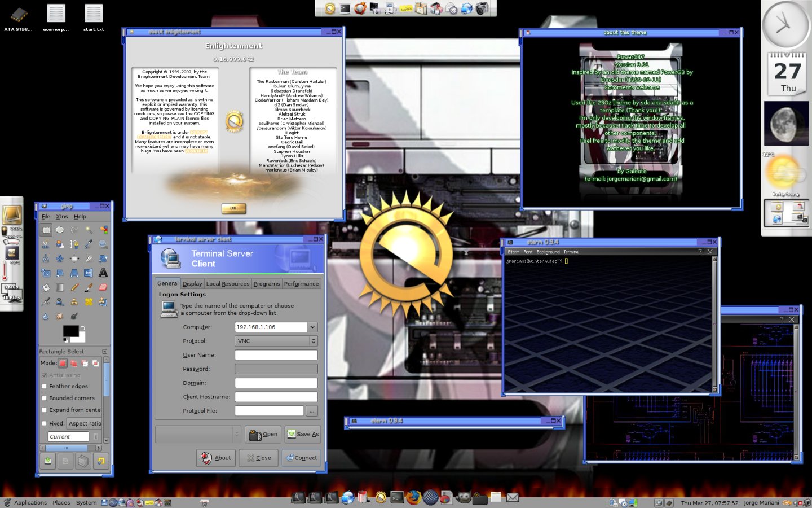812x508 pixels.
Task: Select the Rectangle Select tool in GIMP
Action: (x=46, y=230)
